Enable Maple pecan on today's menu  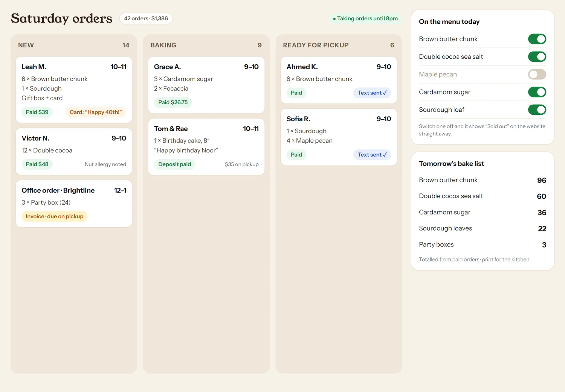(x=537, y=74)
